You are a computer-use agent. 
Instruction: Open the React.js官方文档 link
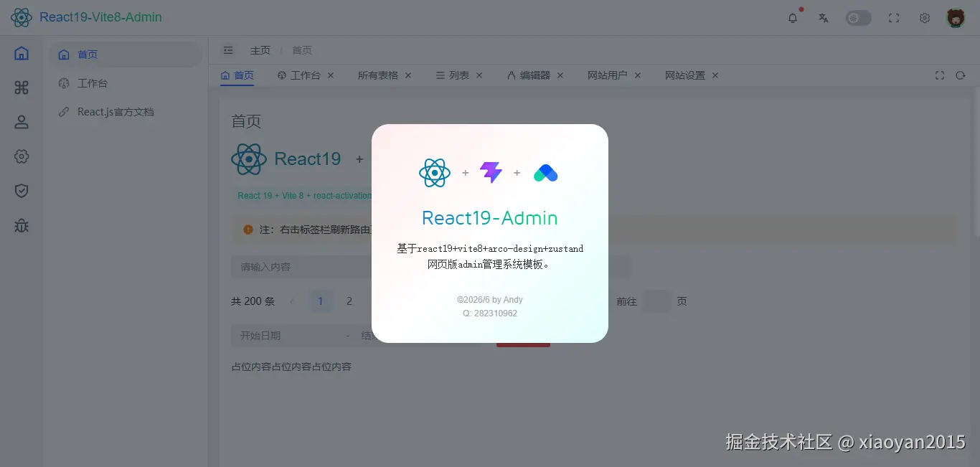[126, 112]
